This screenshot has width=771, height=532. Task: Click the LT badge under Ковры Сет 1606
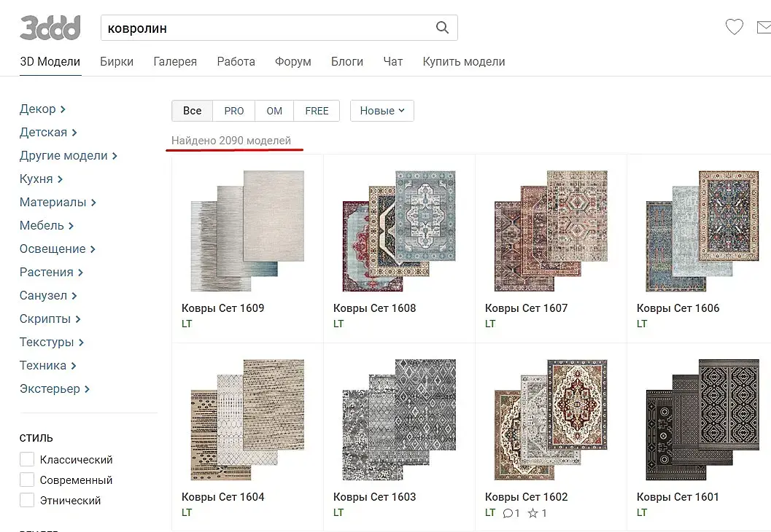(x=642, y=324)
